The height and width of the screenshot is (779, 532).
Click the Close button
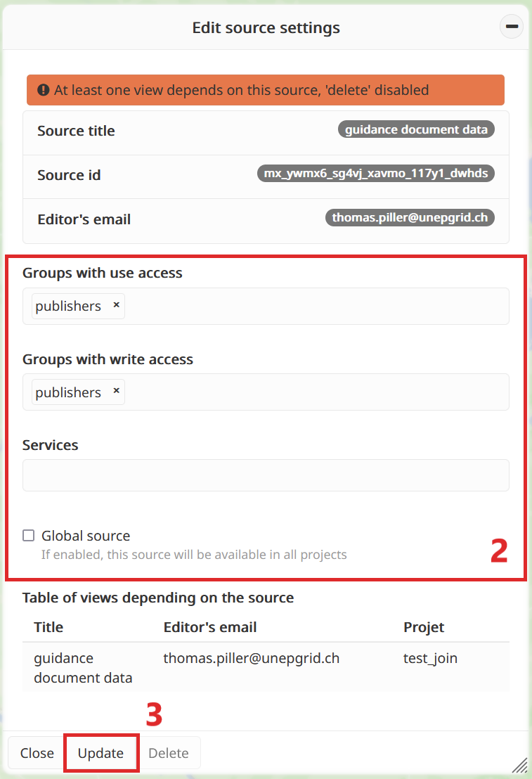(x=37, y=753)
